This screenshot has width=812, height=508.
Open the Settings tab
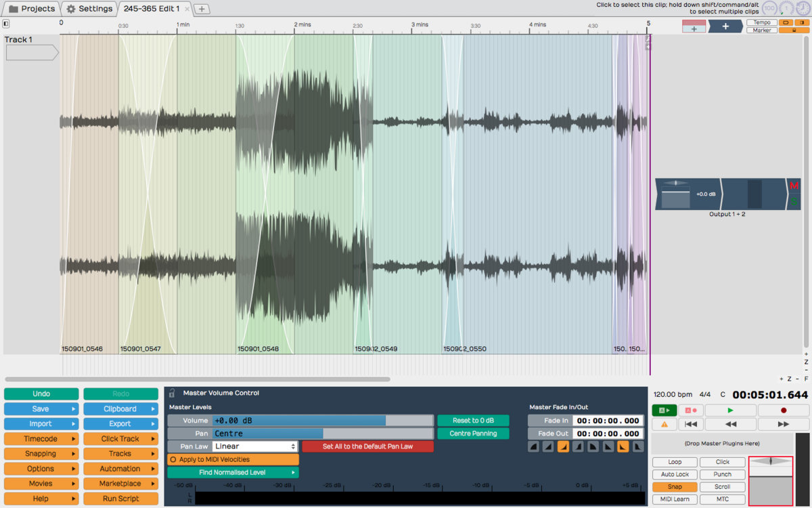(89, 9)
